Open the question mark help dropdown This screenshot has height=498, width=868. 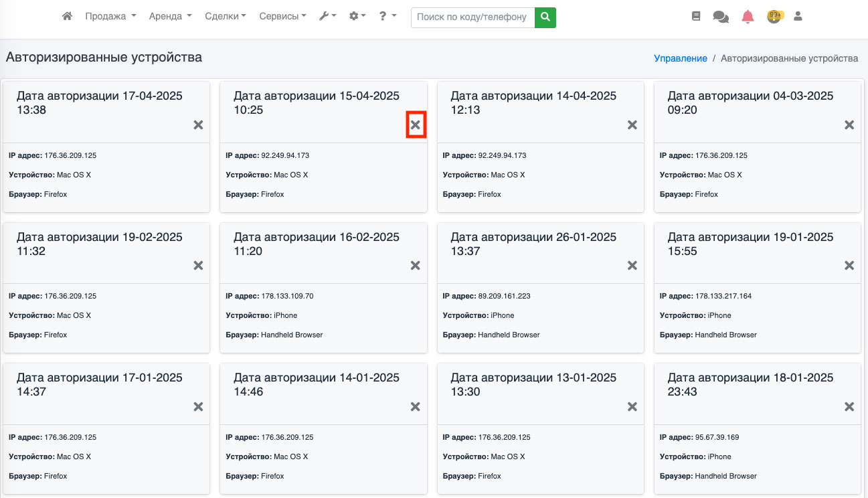(387, 16)
